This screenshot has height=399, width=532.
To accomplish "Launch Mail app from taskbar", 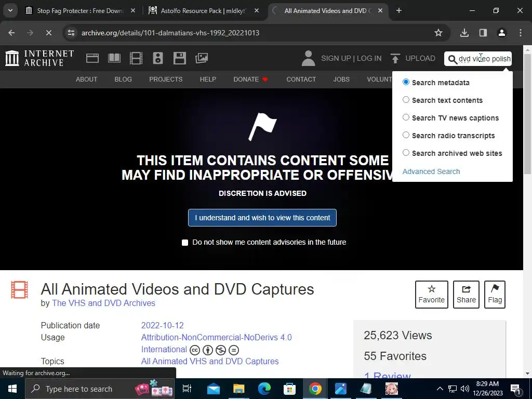I will point(214,389).
